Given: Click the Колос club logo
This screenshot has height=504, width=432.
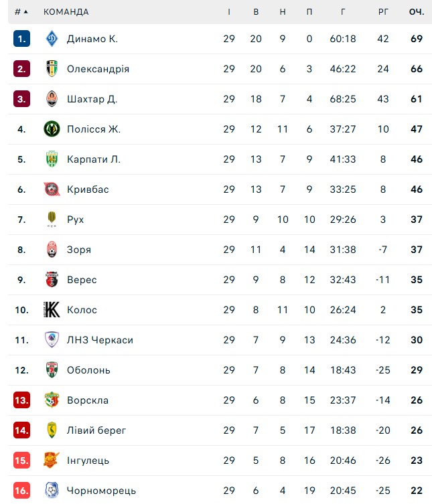Looking at the screenshot, I should (52, 310).
